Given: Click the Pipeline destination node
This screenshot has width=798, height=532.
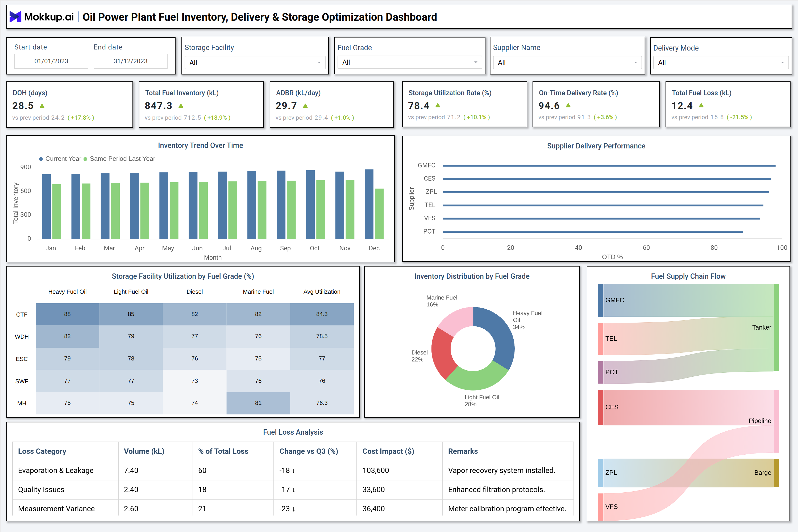Looking at the screenshot, I should click(776, 421).
